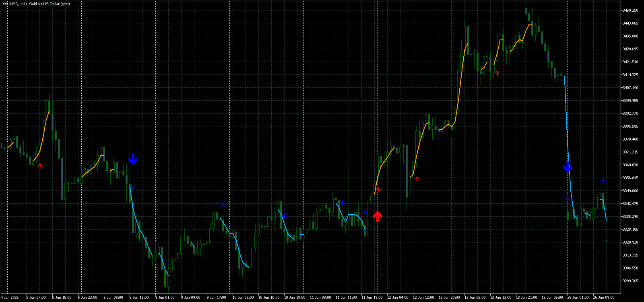
Task: Click the 9 Jun 01:00 time label
Action: pyautogui.click(x=165, y=298)
